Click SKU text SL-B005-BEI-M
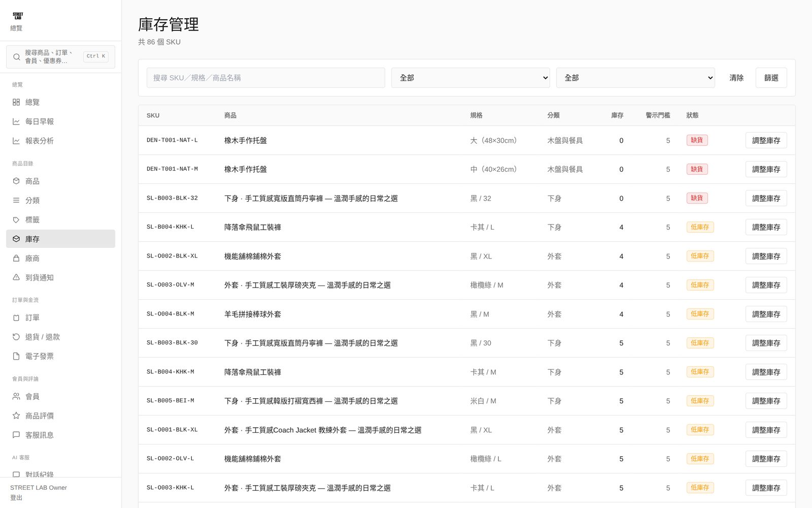This screenshot has width=812, height=508. pos(171,401)
